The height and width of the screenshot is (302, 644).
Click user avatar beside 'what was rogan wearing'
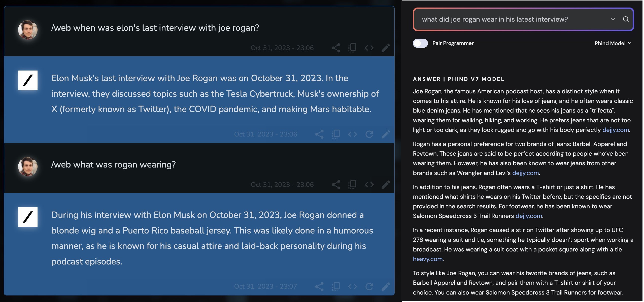[28, 166]
